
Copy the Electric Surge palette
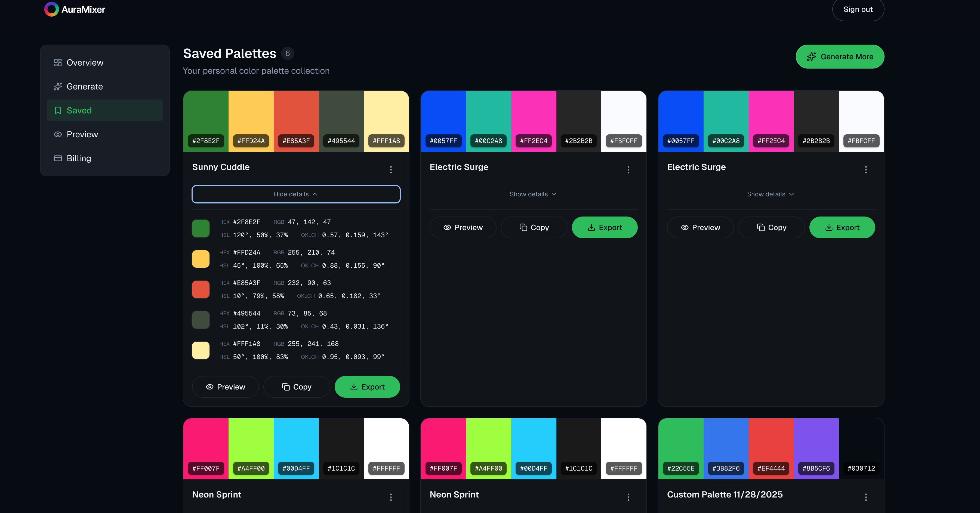534,227
